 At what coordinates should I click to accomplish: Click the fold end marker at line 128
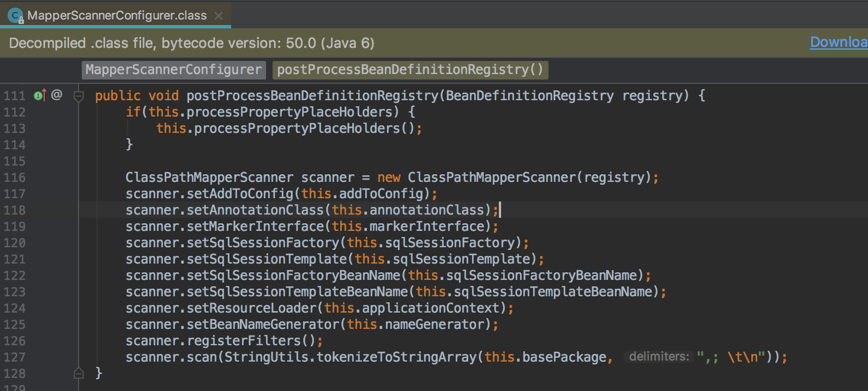pos(79,374)
